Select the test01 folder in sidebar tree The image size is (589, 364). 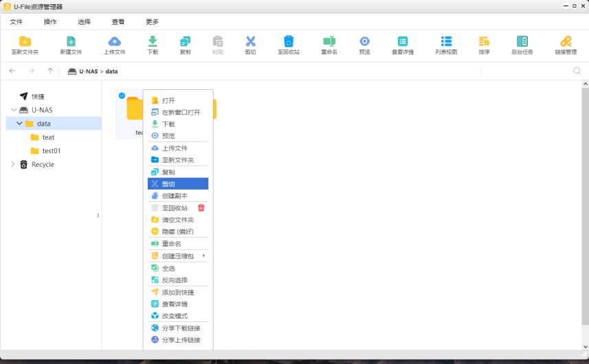tap(51, 151)
